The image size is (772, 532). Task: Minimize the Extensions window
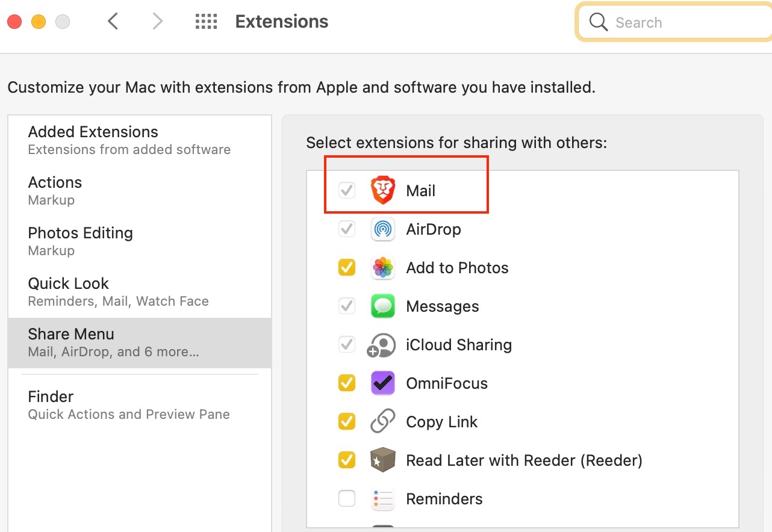coord(39,22)
